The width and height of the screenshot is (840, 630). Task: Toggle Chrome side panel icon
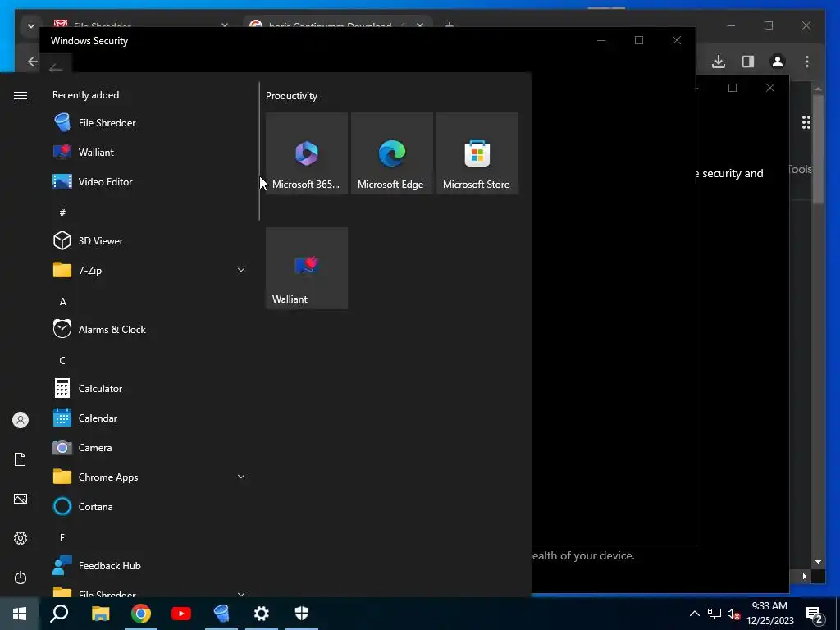[x=748, y=62]
